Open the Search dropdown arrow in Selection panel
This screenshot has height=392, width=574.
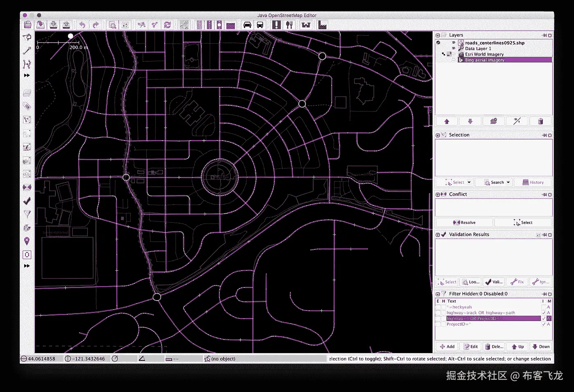pos(508,182)
